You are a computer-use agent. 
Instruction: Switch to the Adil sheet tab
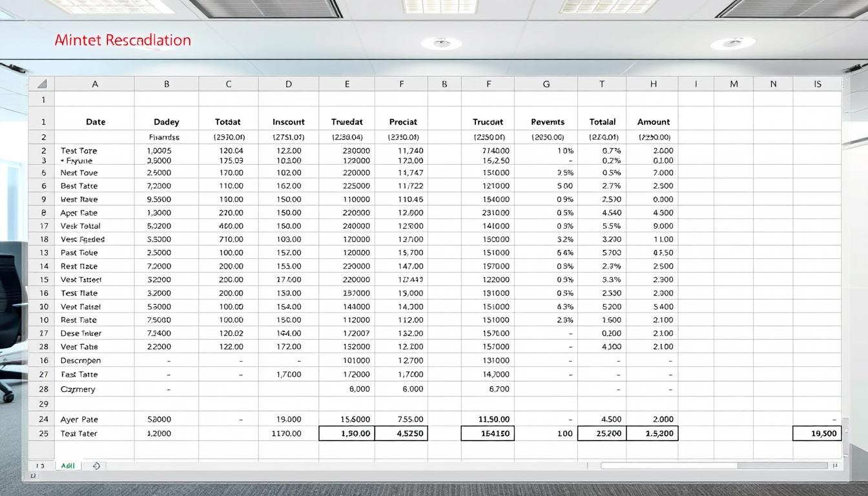[67, 465]
